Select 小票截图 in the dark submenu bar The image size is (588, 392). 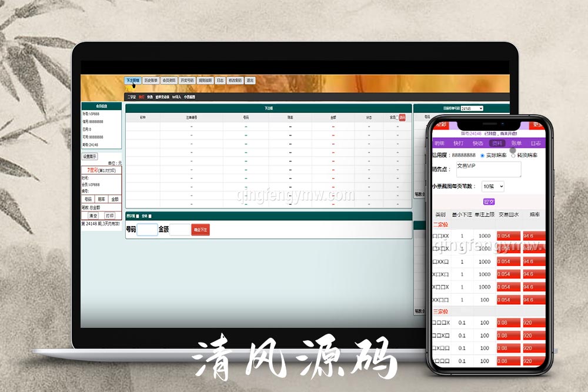click(x=189, y=97)
